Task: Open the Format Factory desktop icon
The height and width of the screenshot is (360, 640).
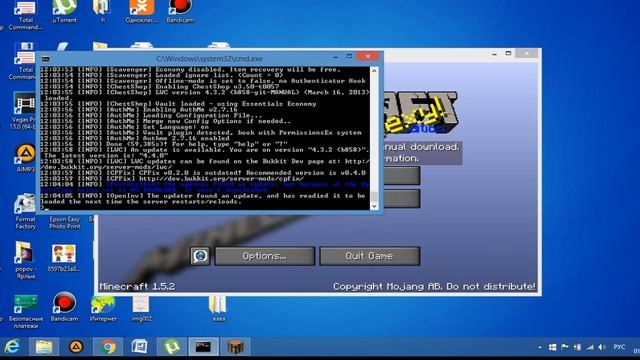Action: tap(25, 211)
